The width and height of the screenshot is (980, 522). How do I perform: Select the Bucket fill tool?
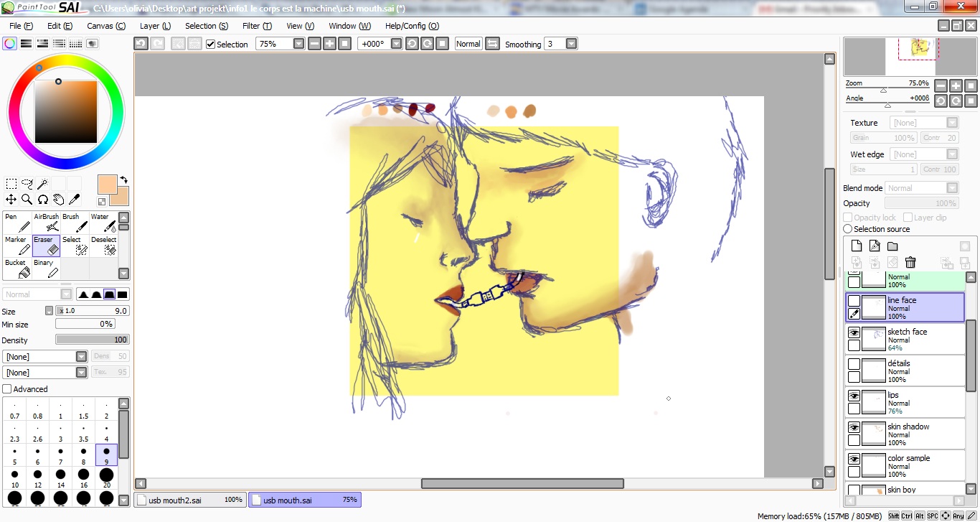point(17,269)
